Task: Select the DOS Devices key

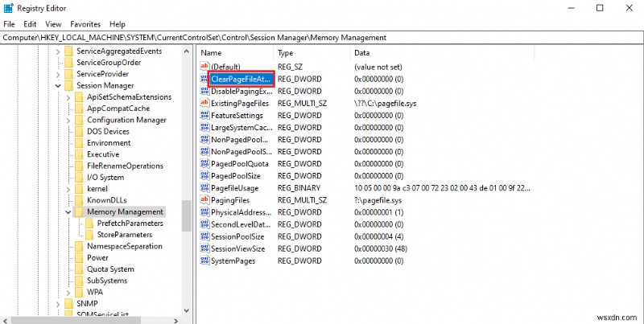Action: click(108, 131)
